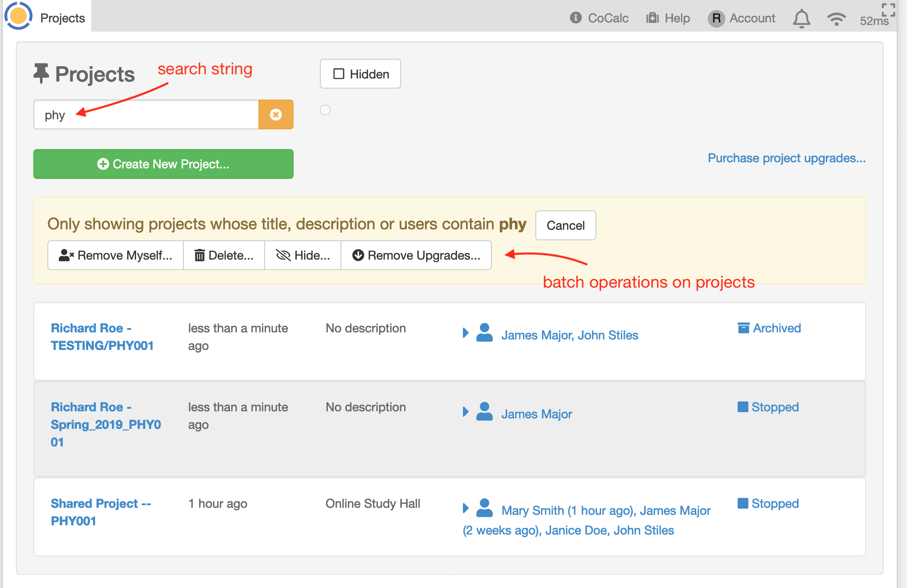The height and width of the screenshot is (588, 907).
Task: Click the CoCalc logo icon
Action: click(18, 16)
